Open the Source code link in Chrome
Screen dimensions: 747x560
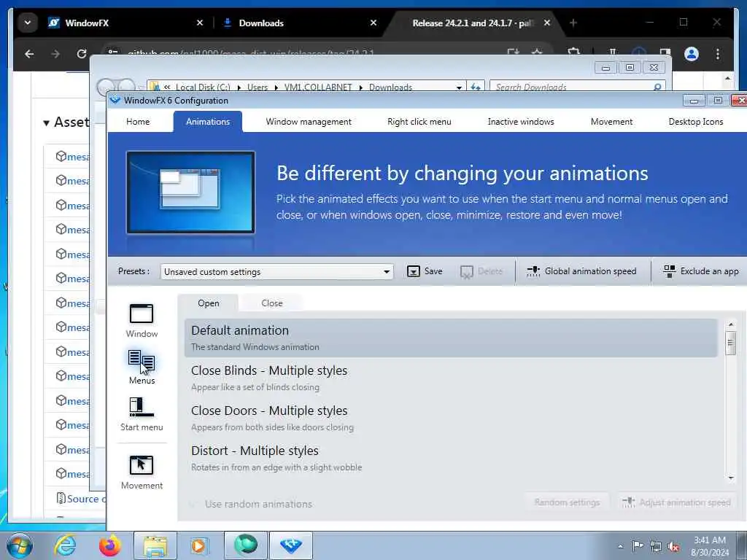click(x=85, y=499)
